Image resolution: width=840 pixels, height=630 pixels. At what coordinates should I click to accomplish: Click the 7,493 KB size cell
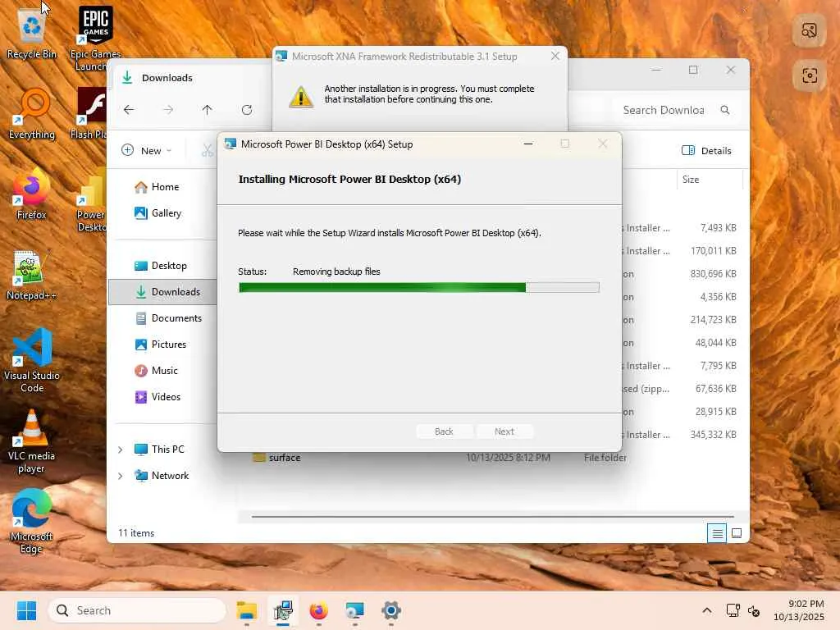tap(718, 228)
